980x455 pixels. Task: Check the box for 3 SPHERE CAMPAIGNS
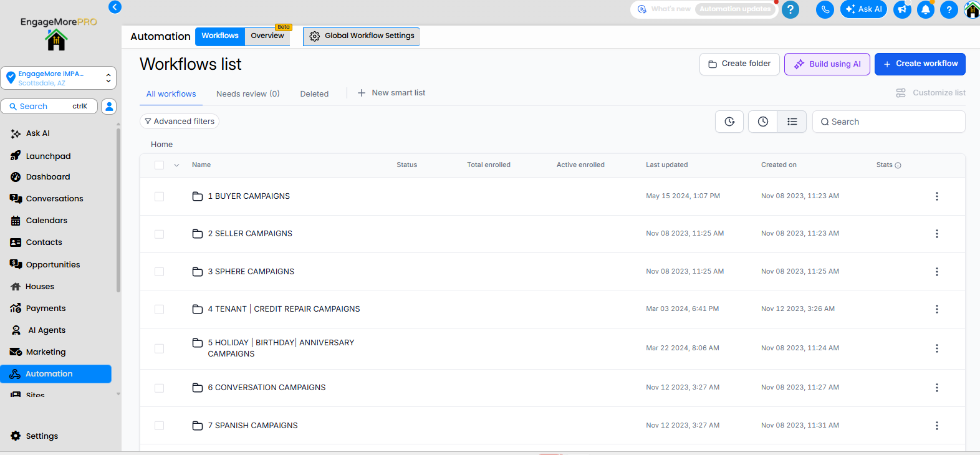click(x=160, y=272)
